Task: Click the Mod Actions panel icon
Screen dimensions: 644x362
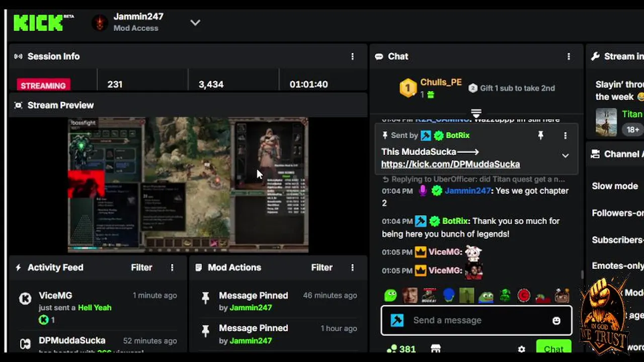Action: tap(199, 267)
